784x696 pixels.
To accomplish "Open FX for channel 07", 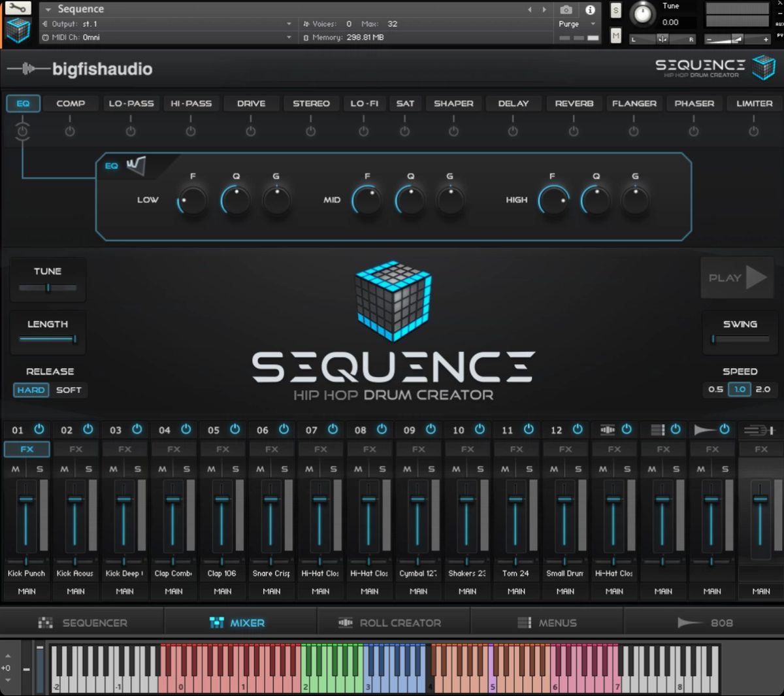I will pos(321,449).
